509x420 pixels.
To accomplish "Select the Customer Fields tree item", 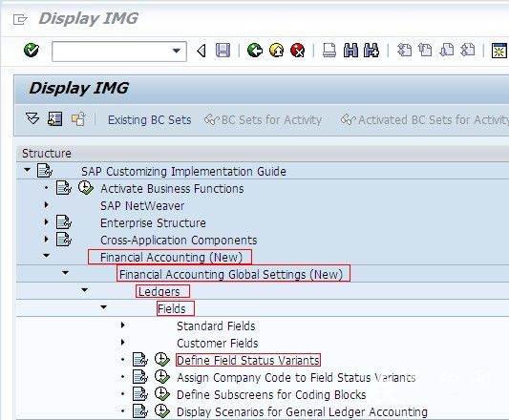I will (217, 343).
